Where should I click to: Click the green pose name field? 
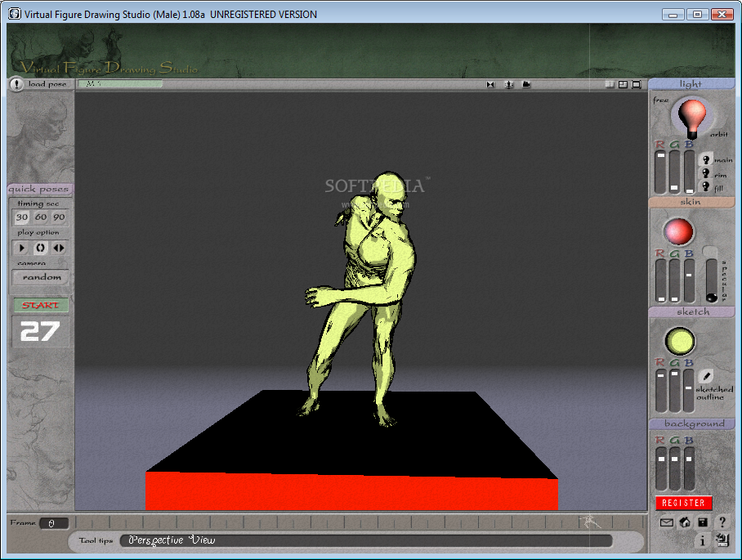120,83
